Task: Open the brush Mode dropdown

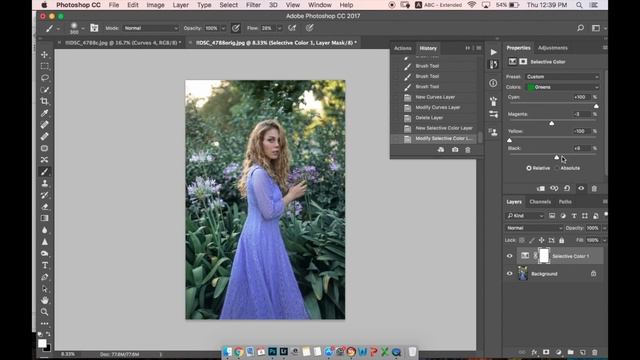Action: (x=151, y=28)
